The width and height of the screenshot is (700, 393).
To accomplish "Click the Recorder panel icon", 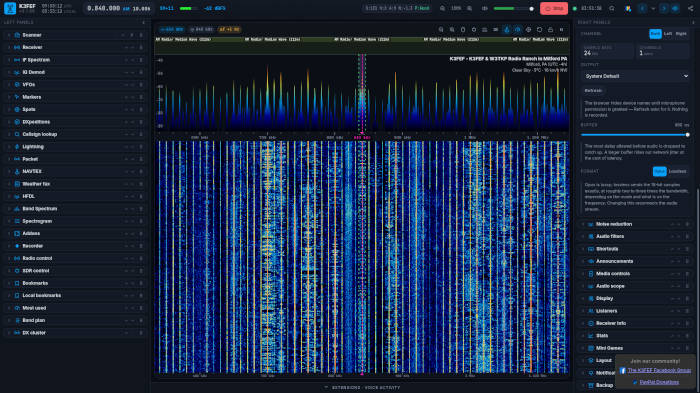I will click(17, 246).
